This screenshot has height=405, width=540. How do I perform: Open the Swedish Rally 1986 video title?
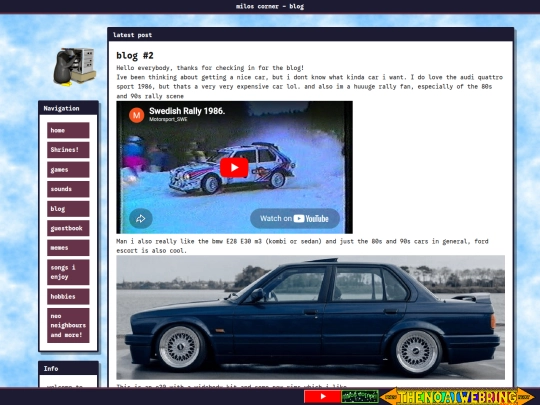[x=187, y=111]
